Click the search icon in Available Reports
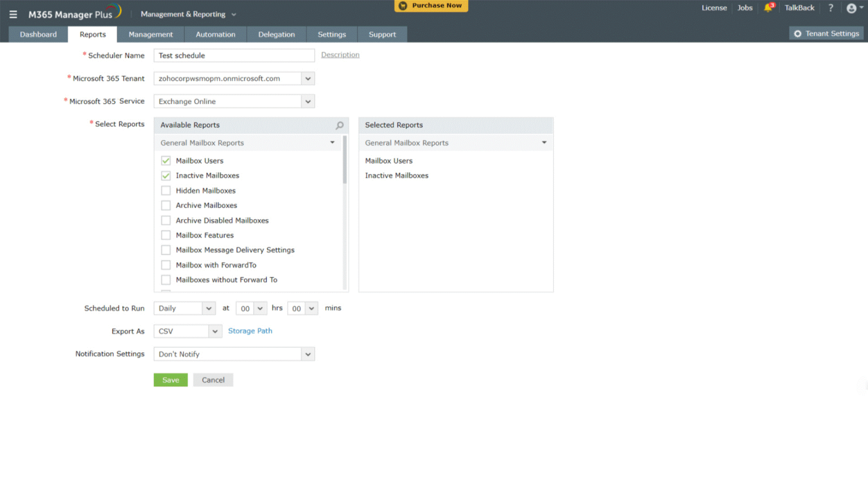 tap(339, 125)
